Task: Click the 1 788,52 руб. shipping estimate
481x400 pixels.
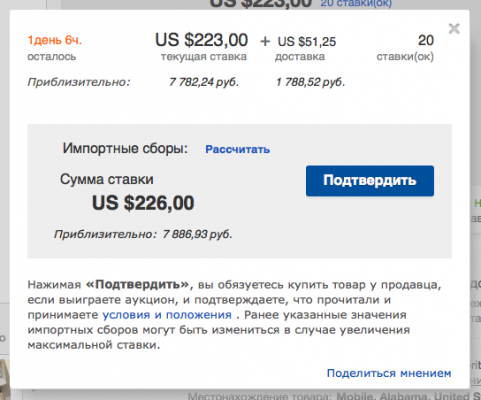Action: point(310,82)
